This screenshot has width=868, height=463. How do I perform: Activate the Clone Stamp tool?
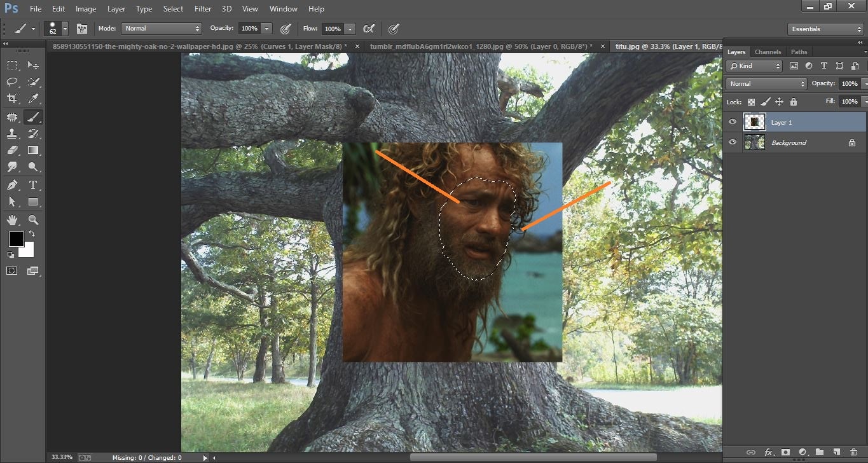point(11,133)
